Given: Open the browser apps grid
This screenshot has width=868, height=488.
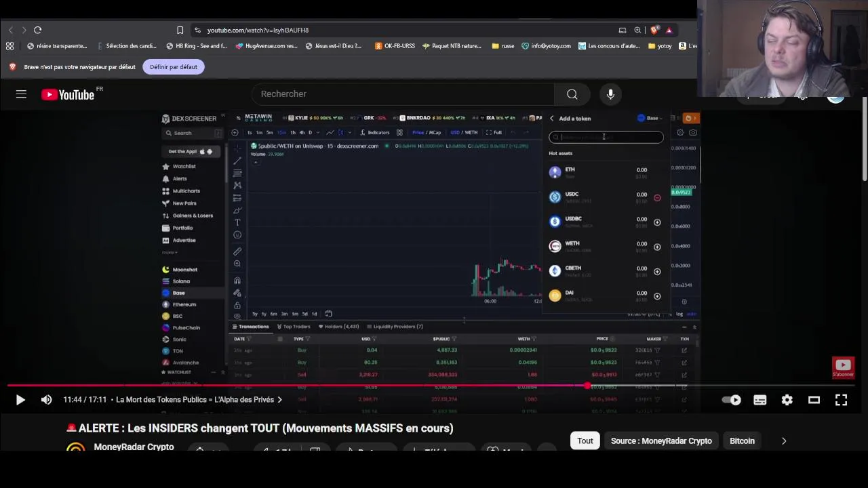Looking at the screenshot, I should coord(9,46).
